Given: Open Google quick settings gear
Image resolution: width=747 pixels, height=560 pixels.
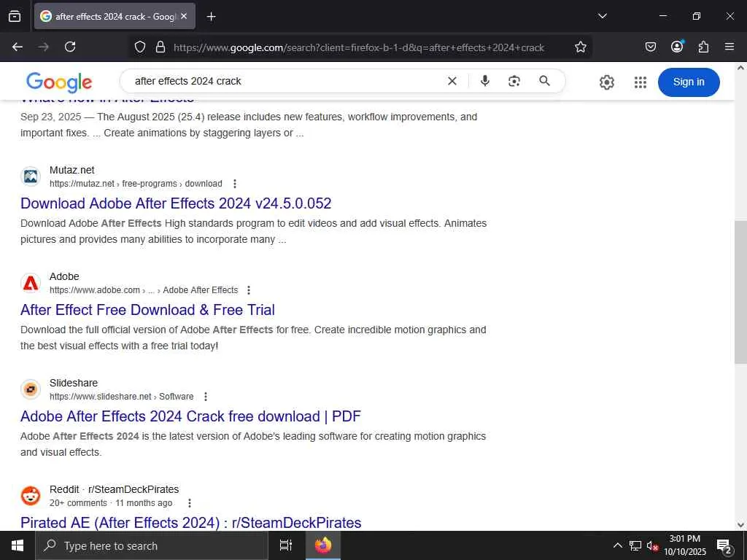Looking at the screenshot, I should click(x=606, y=82).
